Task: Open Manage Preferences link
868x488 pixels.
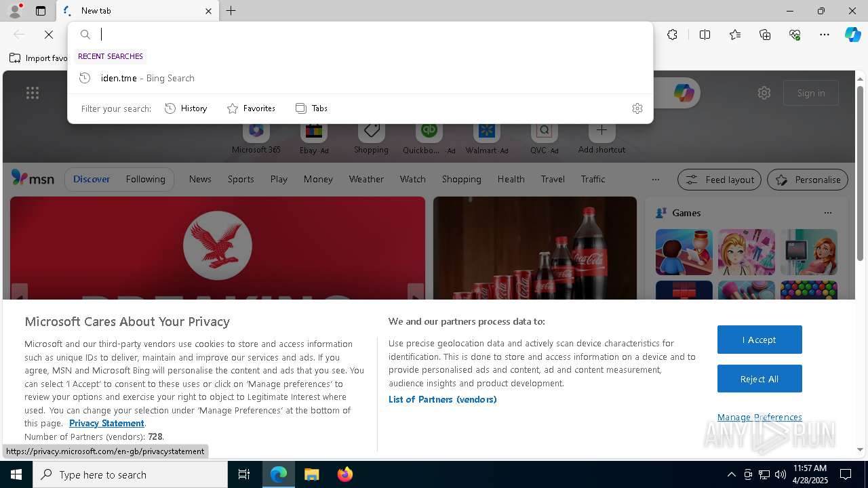Action: tap(759, 417)
